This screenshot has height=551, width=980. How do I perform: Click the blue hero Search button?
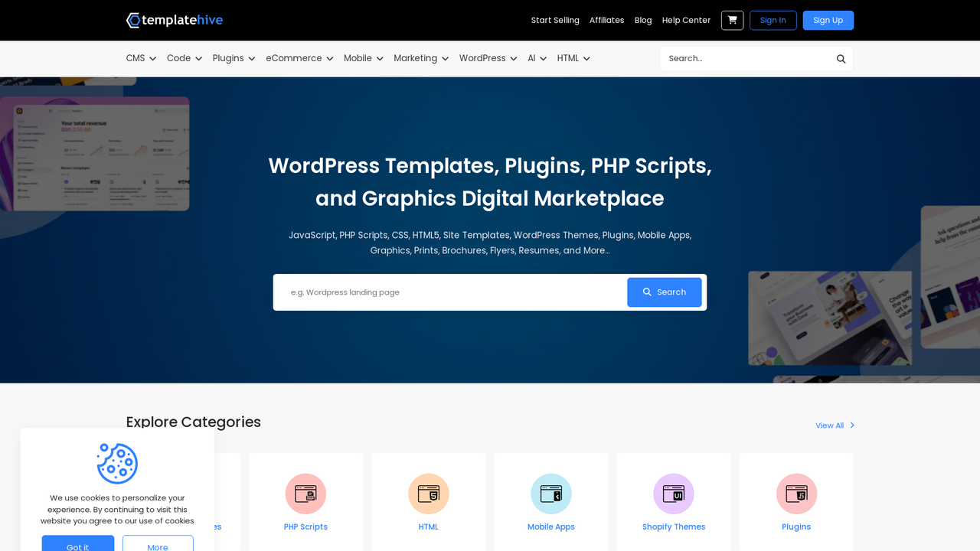click(664, 292)
